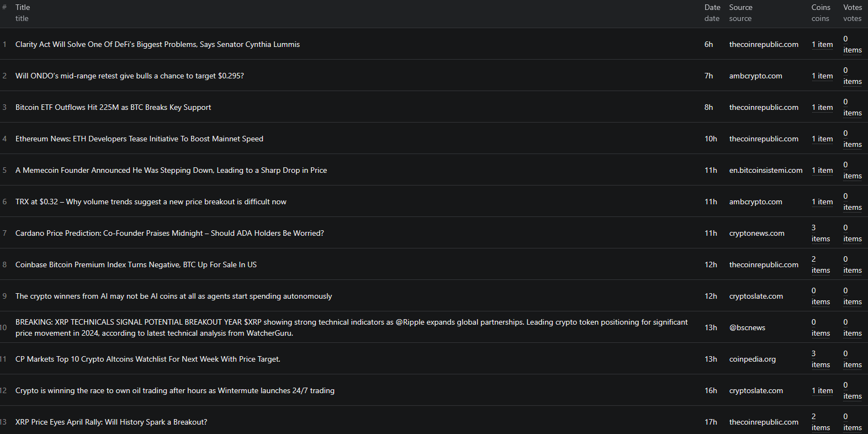
Task: Open the Memecoin Founder Stepping Down article
Action: click(171, 170)
